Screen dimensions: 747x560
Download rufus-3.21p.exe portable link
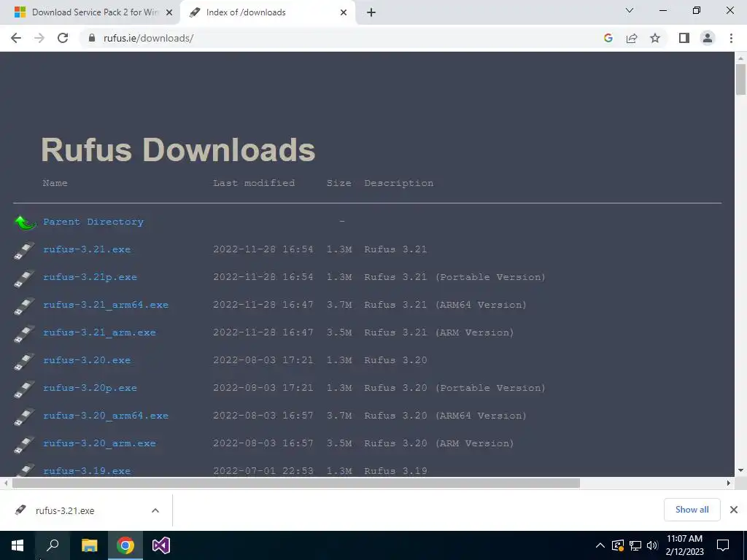90,277
